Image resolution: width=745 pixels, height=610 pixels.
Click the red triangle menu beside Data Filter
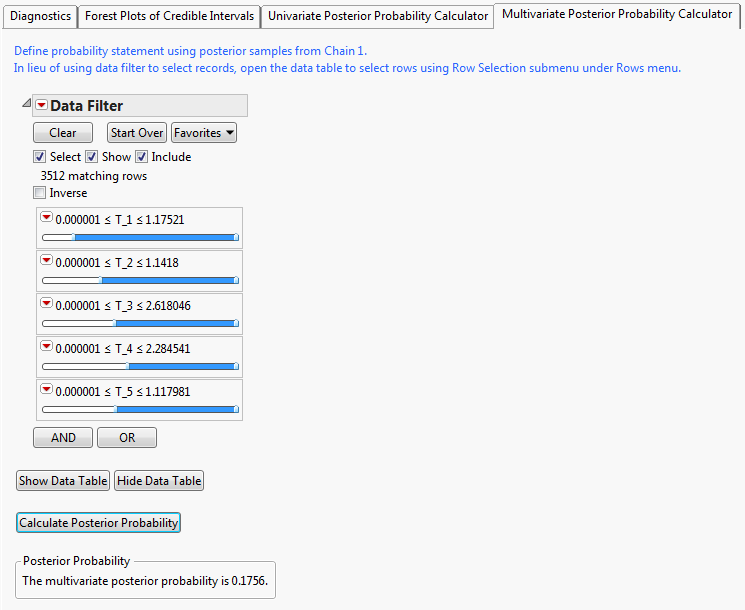[x=42, y=106]
